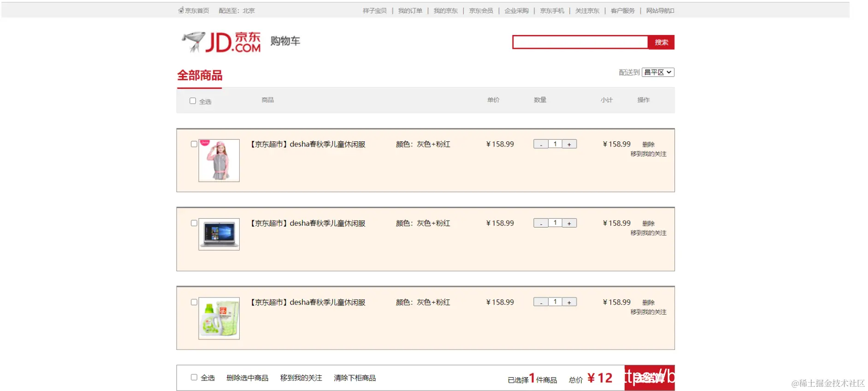The image size is (868, 391).
Task: Select the 全部商品 tab
Action: 200,76
